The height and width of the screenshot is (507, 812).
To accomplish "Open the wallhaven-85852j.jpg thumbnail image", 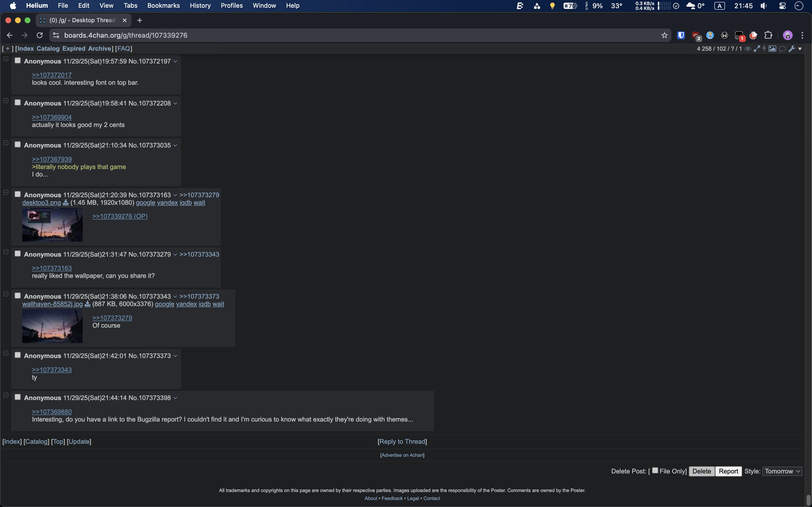I will click(52, 326).
